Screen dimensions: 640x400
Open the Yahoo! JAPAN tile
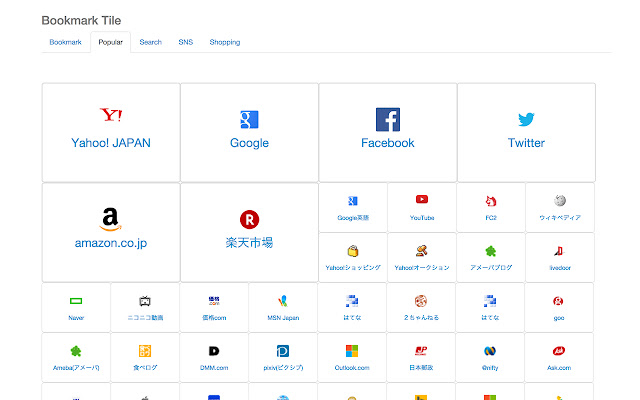111,133
